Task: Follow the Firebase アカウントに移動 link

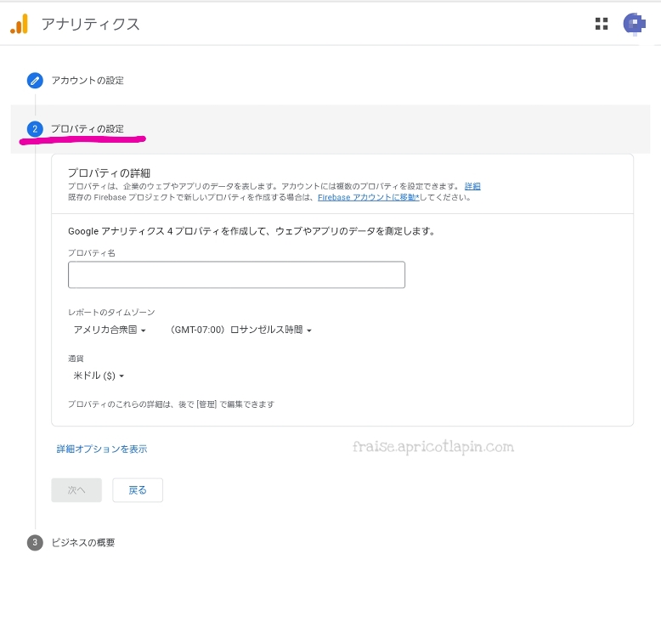Action: click(x=369, y=197)
